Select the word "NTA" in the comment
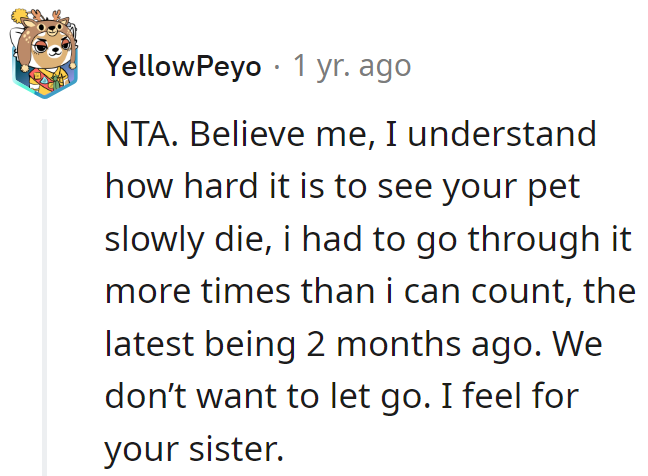The image size is (648, 476). coord(138,134)
